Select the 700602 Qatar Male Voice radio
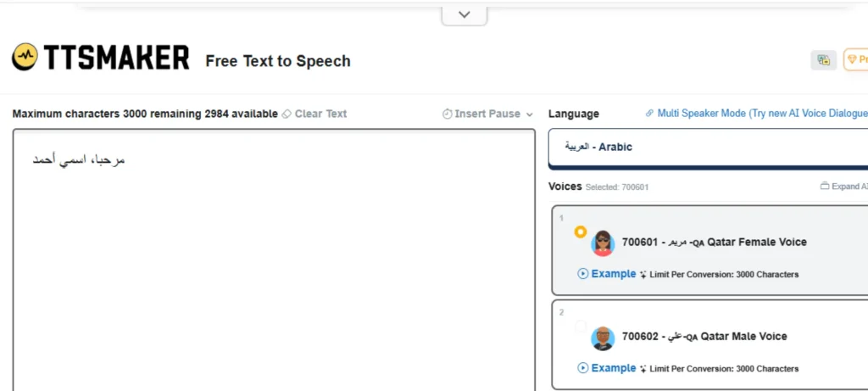Viewport: 868px width, 391px height. coord(580,327)
